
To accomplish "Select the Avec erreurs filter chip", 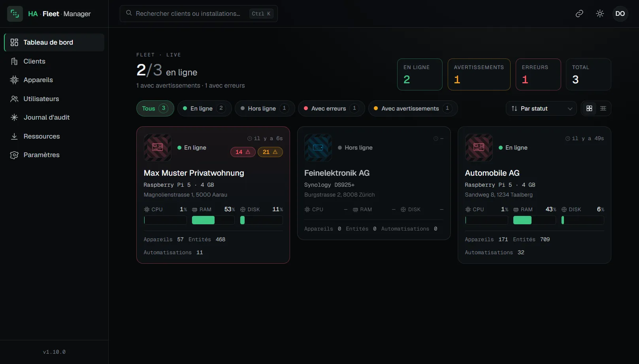I will point(332,109).
